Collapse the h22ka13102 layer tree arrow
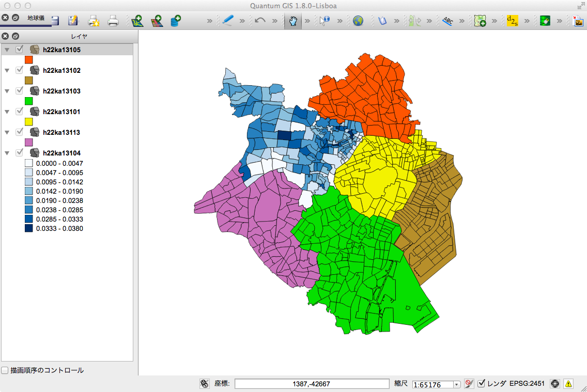 click(7, 70)
